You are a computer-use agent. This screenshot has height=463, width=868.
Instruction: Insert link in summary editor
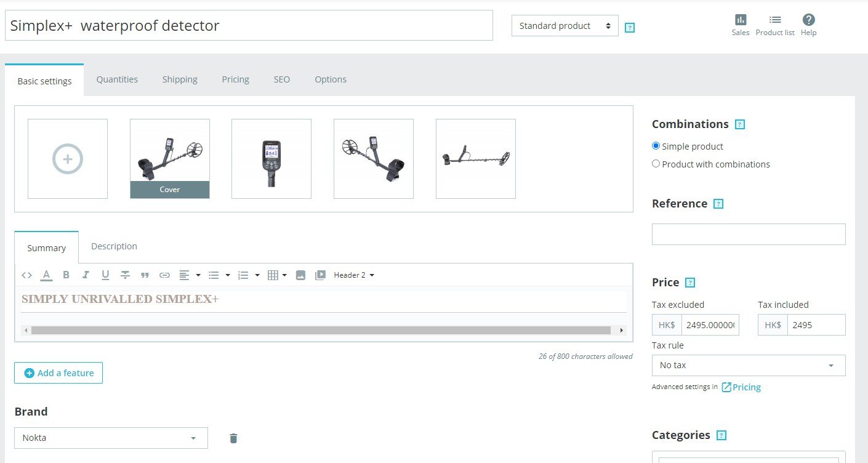(x=164, y=275)
